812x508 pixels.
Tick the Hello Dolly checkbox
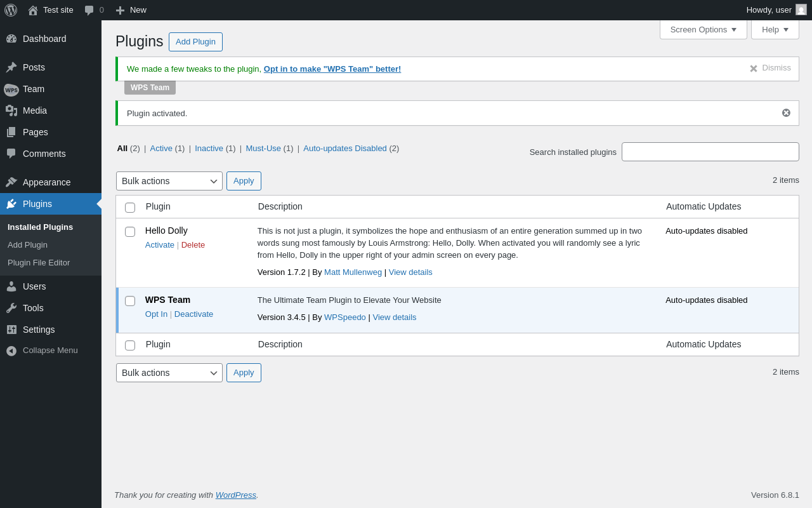[130, 232]
